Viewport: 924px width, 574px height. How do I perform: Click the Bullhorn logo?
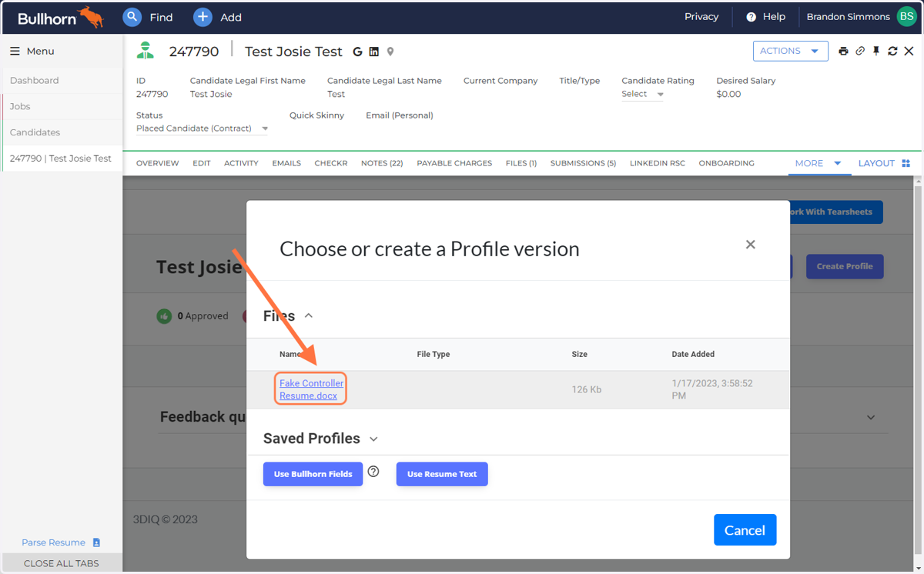pos(60,17)
